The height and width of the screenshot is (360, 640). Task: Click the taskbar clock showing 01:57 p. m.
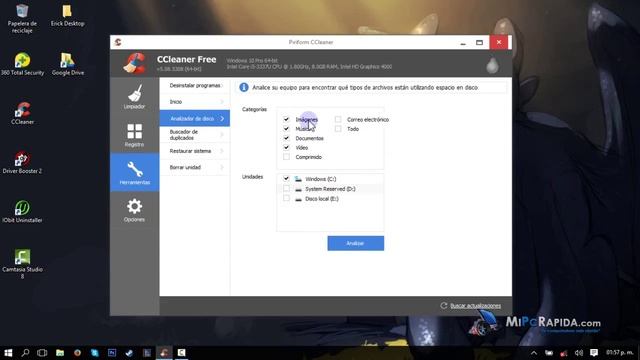pyautogui.click(x=620, y=352)
